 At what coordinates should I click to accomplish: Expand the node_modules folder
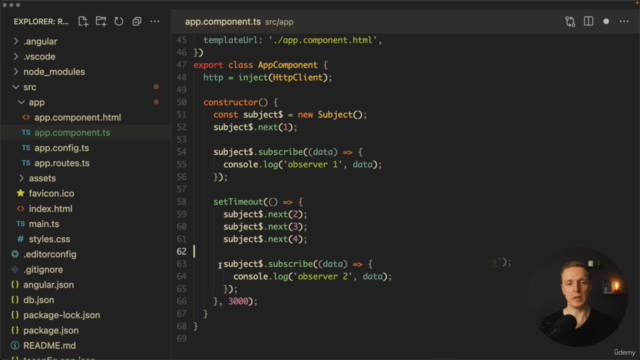click(x=16, y=72)
